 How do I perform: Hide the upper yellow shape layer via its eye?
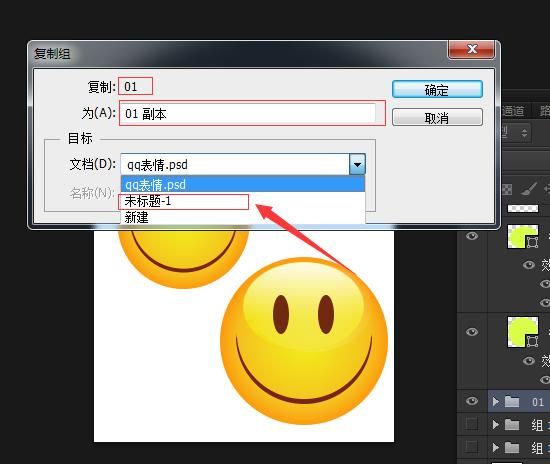(472, 236)
